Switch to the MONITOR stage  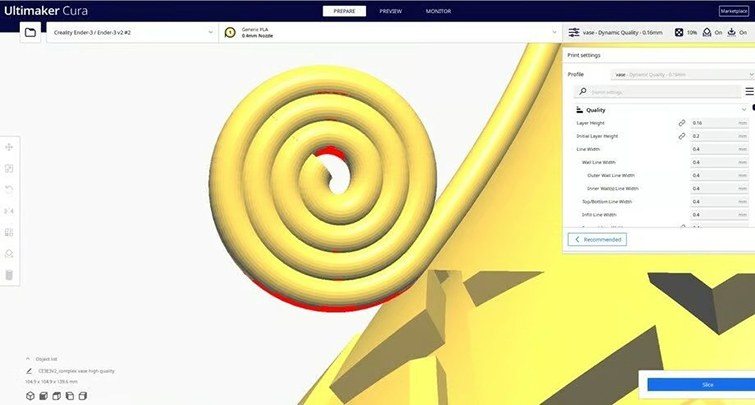click(438, 11)
